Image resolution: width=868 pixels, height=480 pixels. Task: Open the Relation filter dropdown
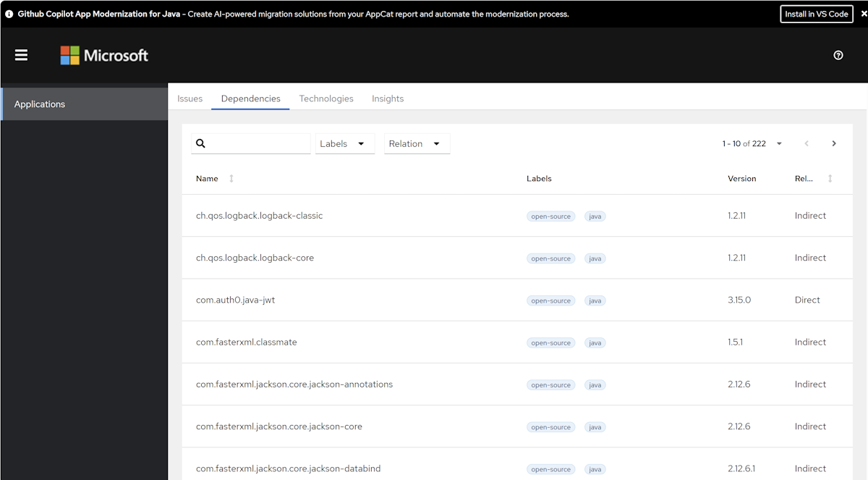(417, 143)
